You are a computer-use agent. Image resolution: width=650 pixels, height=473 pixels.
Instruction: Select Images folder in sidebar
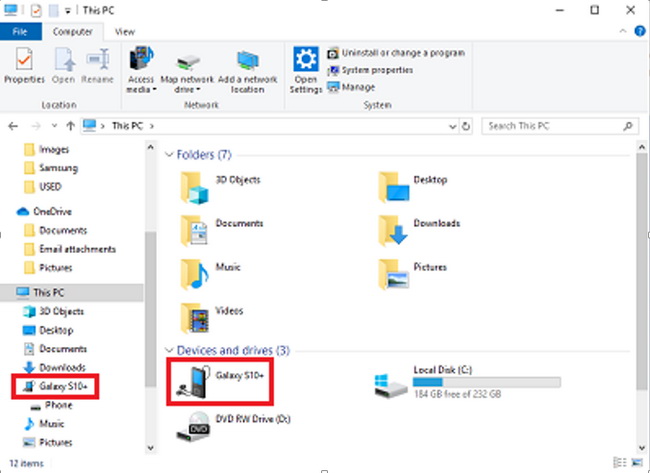(46, 149)
